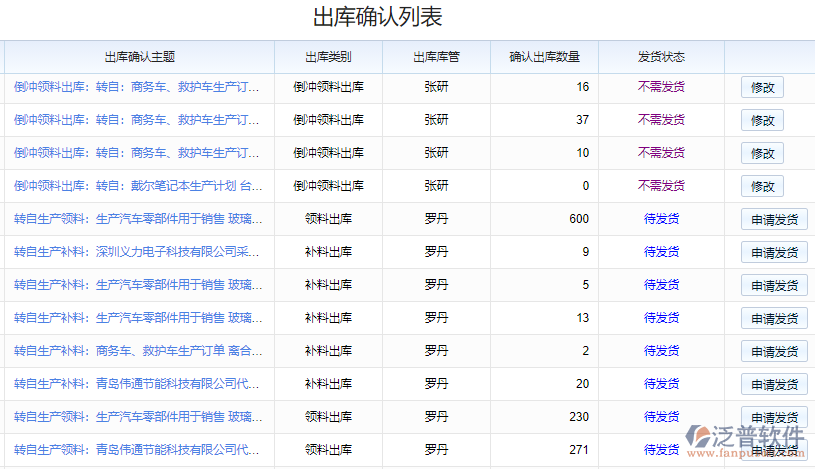Select 不需发货 status in the quantity 0 row

[661, 186]
